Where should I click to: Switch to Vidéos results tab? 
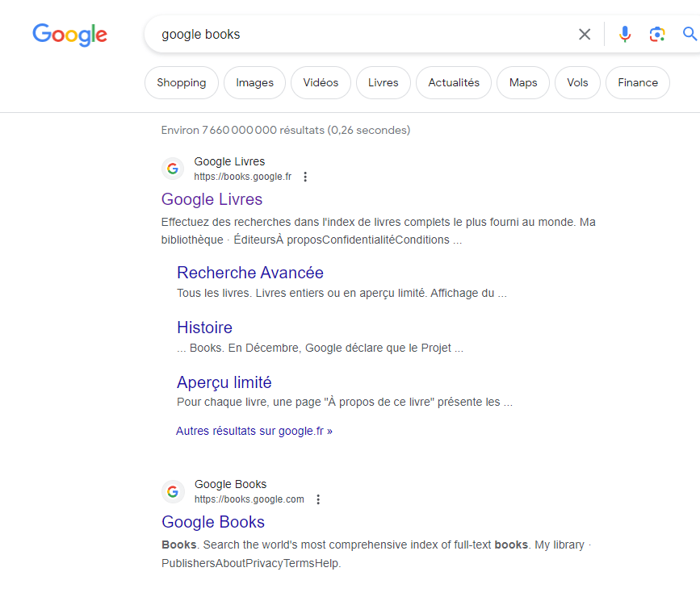pos(321,82)
